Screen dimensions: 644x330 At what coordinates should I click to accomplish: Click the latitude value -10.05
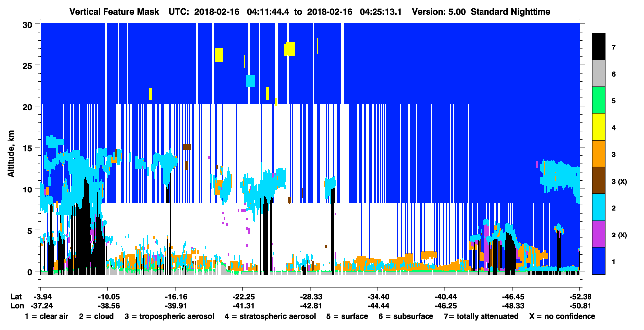click(x=107, y=296)
